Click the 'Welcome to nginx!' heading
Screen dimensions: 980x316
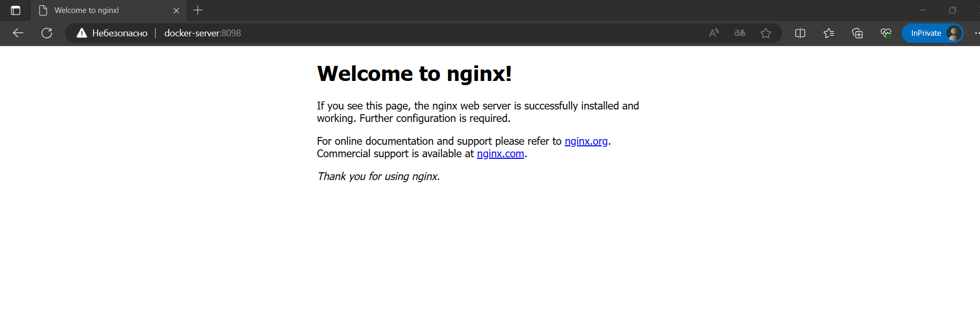click(415, 74)
